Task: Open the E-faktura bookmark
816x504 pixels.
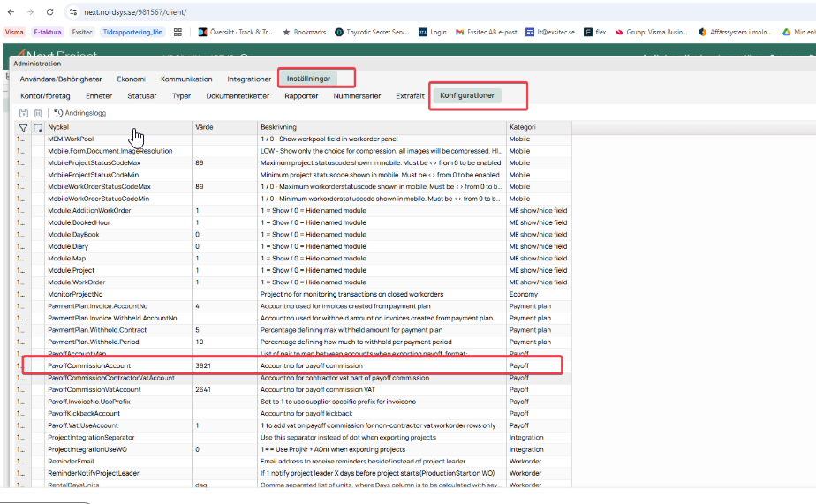Action: click(48, 32)
